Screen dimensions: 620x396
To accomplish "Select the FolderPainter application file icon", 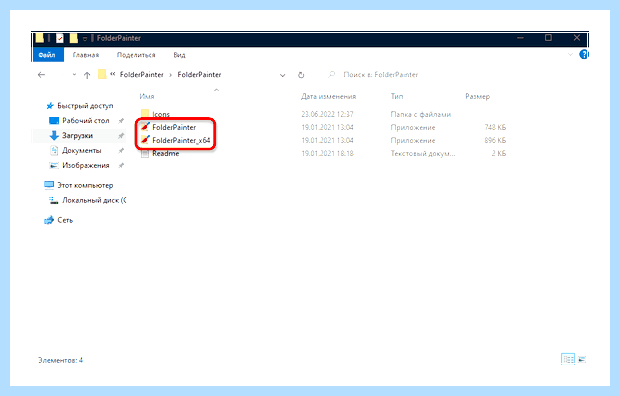I will tap(145, 127).
